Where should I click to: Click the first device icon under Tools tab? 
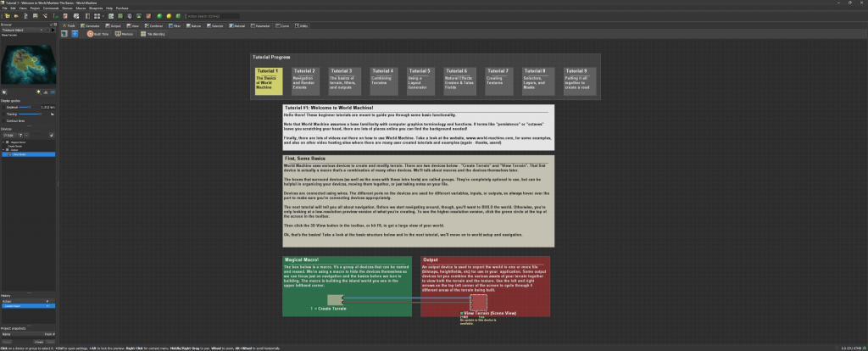coord(64,34)
